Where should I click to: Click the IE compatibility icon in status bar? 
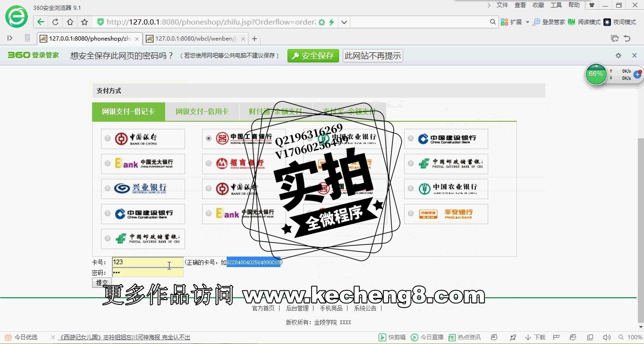tap(573, 337)
